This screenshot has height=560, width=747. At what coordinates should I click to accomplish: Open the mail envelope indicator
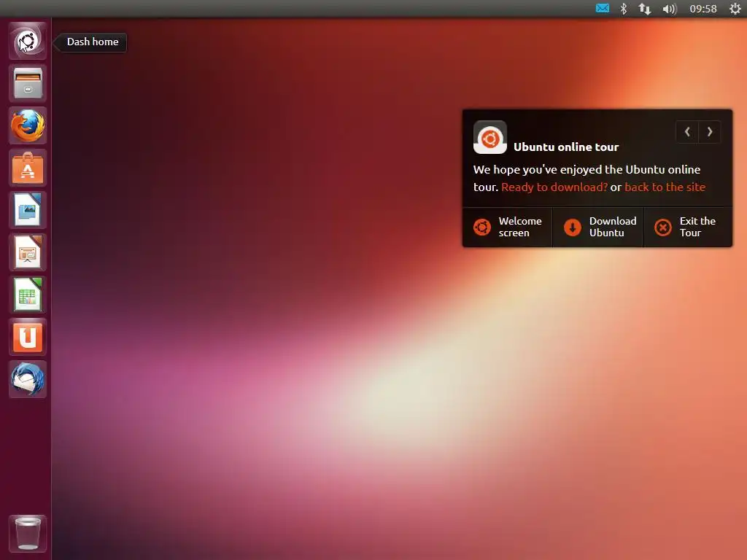coord(602,9)
